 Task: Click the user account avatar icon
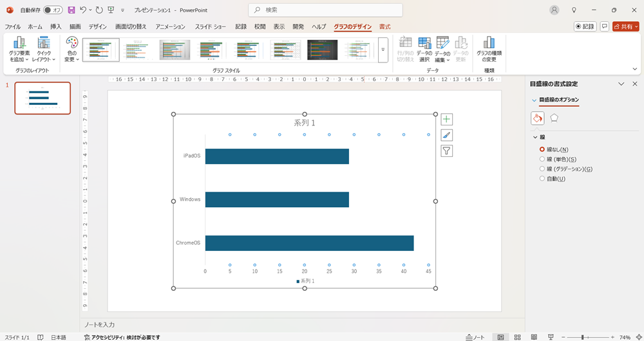554,10
